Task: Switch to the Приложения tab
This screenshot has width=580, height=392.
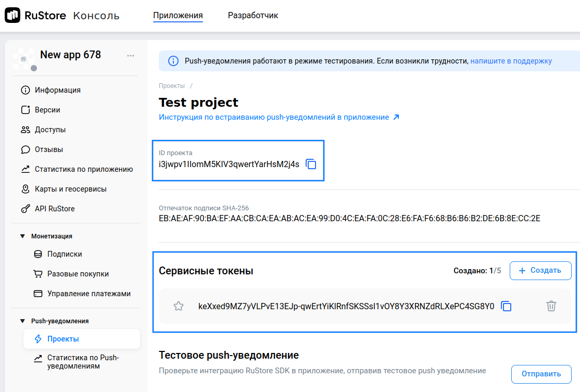Action: pyautogui.click(x=178, y=16)
